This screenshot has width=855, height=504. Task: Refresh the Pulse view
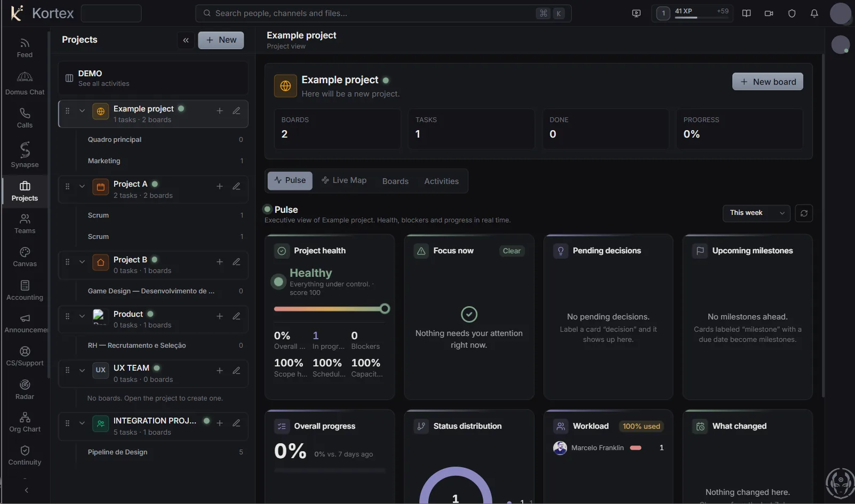tap(804, 213)
